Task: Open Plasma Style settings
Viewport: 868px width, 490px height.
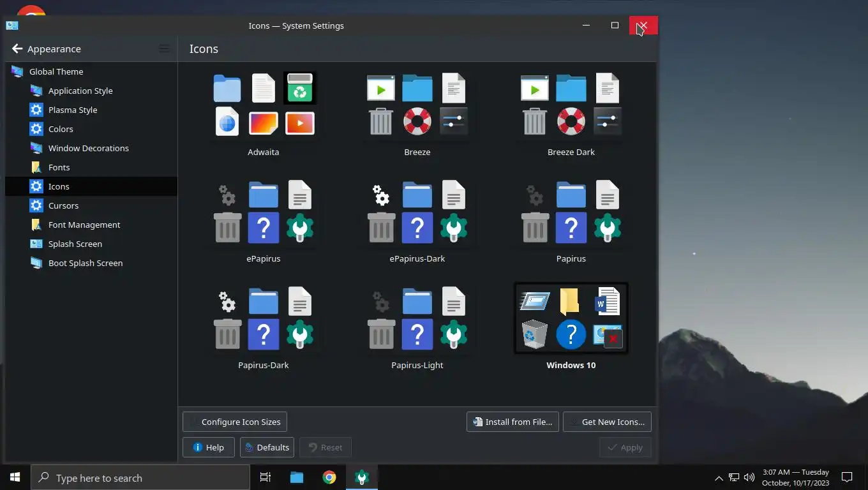Action: (x=91, y=110)
